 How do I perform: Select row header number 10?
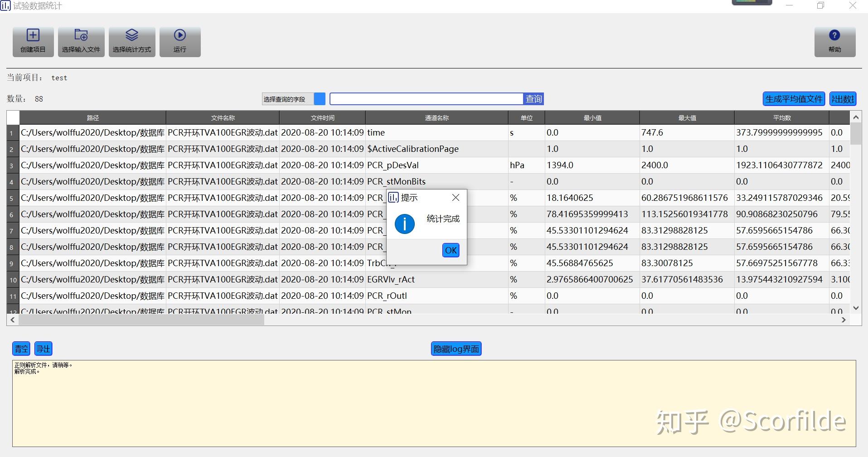[x=13, y=280]
